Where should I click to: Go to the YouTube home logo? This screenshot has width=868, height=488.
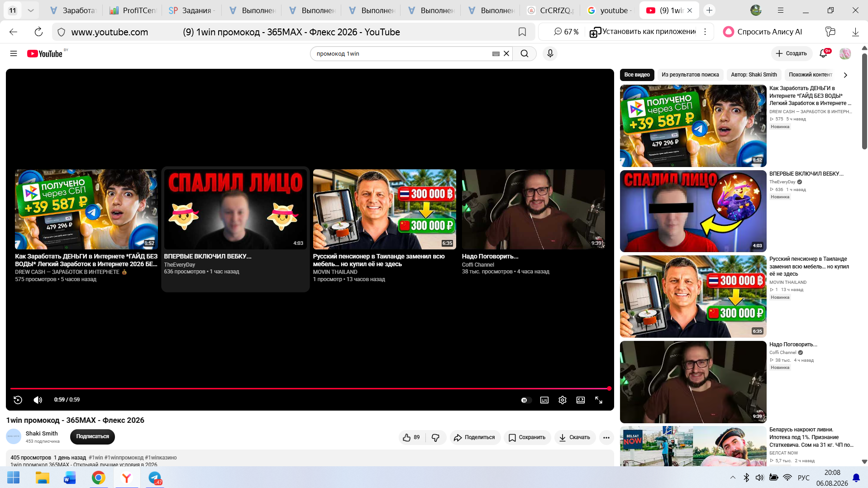click(45, 53)
